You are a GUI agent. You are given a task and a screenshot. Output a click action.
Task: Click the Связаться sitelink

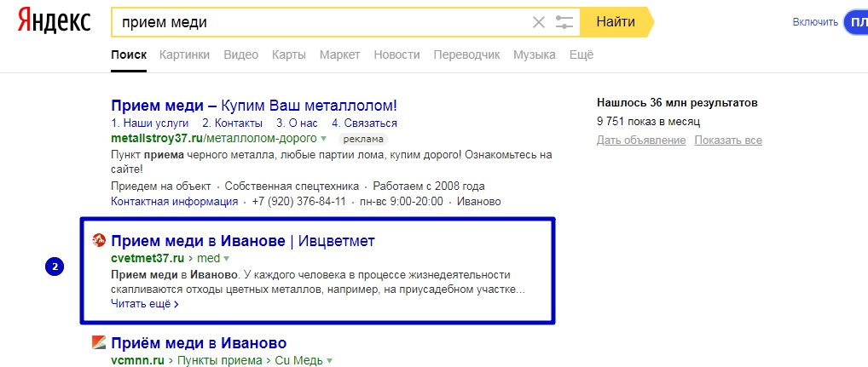point(364,123)
